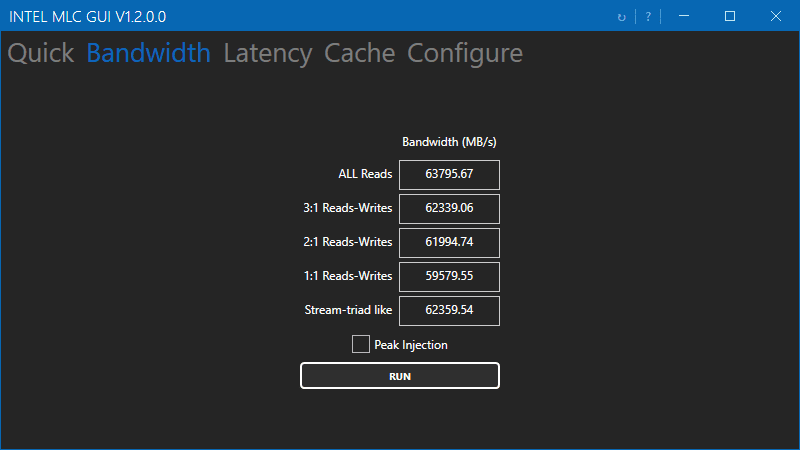
Task: Click the Bandwidth (MB/s) column header
Action: tap(449, 142)
